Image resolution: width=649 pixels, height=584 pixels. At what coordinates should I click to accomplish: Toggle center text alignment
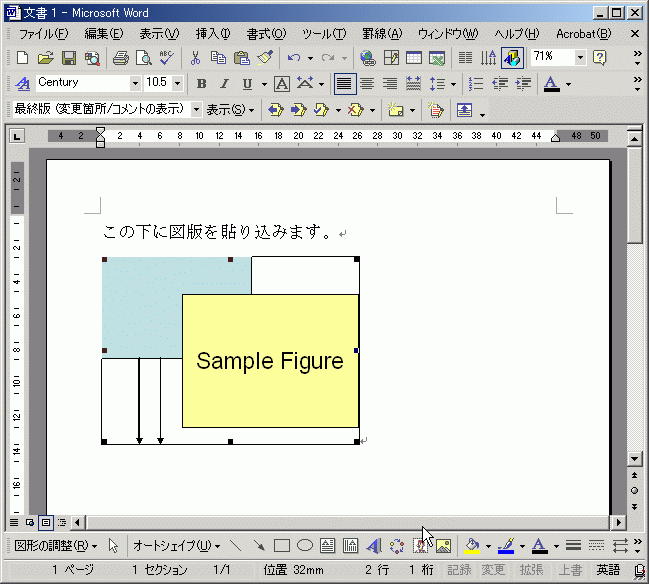coord(367,84)
